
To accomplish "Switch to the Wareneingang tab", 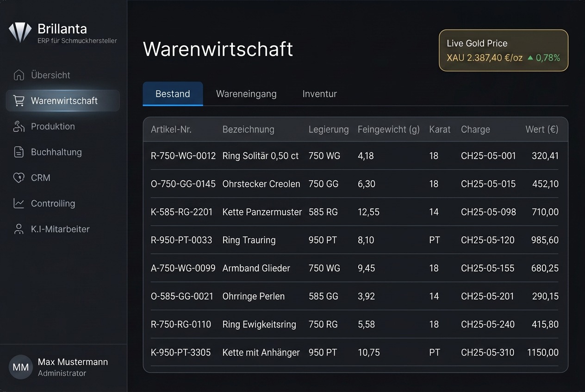I will pos(246,94).
